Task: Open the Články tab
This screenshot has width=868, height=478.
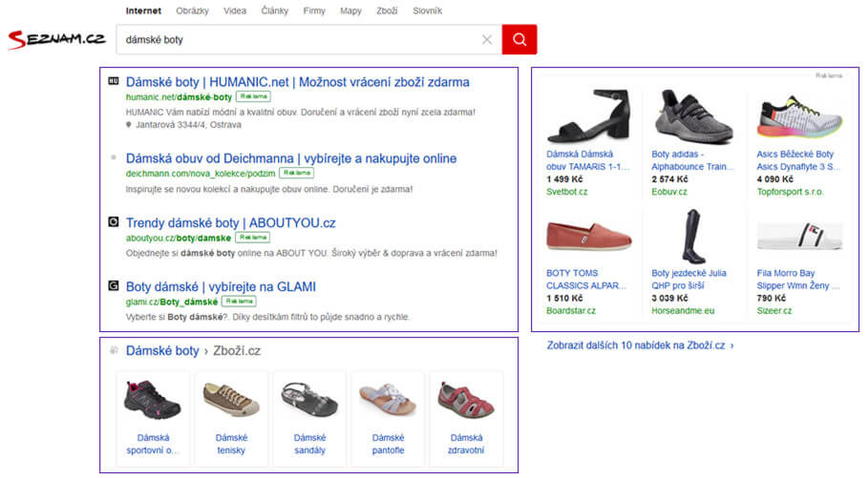Action: point(275,10)
